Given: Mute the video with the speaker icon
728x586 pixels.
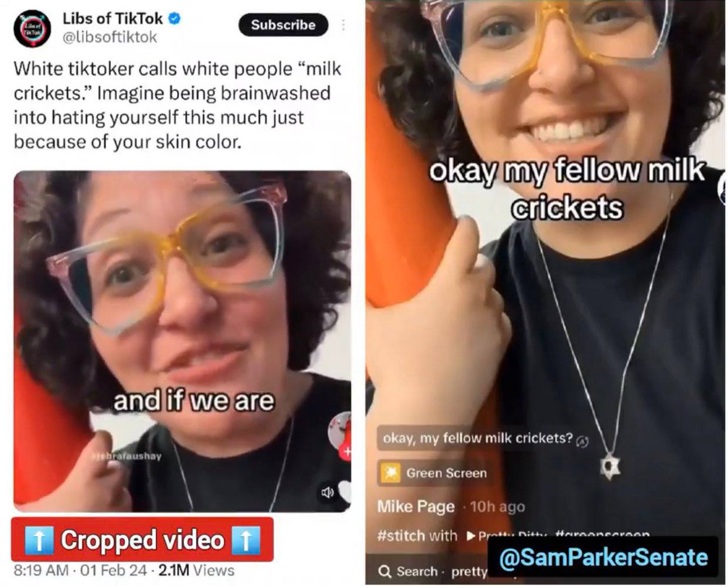Looking at the screenshot, I should click(327, 493).
